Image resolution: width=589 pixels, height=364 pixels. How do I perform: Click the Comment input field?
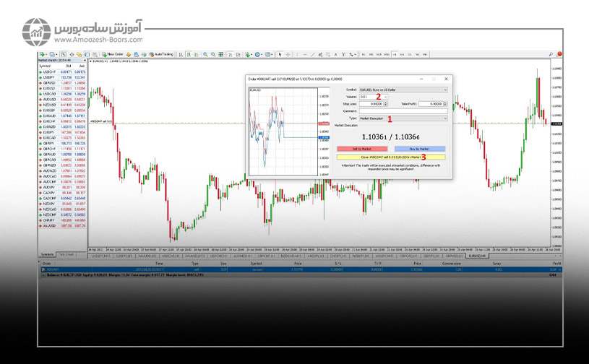point(403,110)
